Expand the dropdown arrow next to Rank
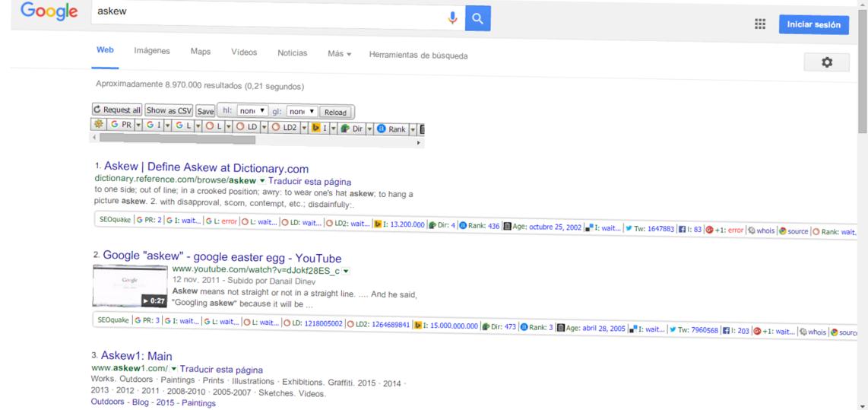 413,129
